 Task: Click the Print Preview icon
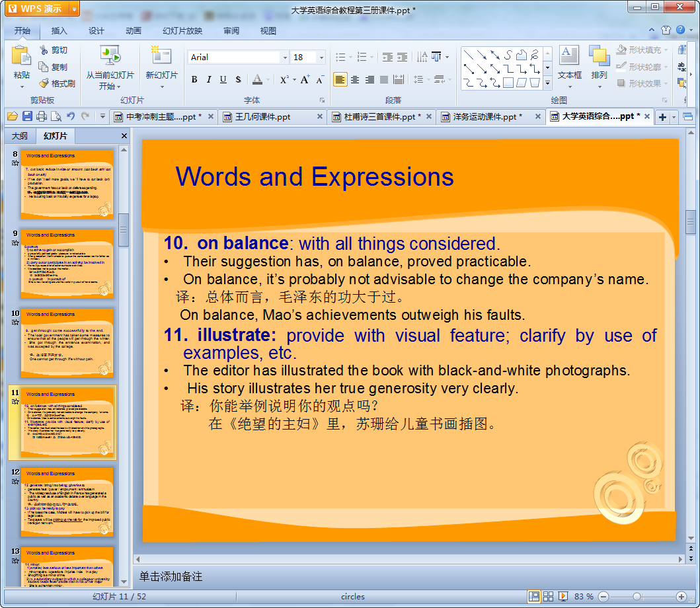[x=56, y=116]
